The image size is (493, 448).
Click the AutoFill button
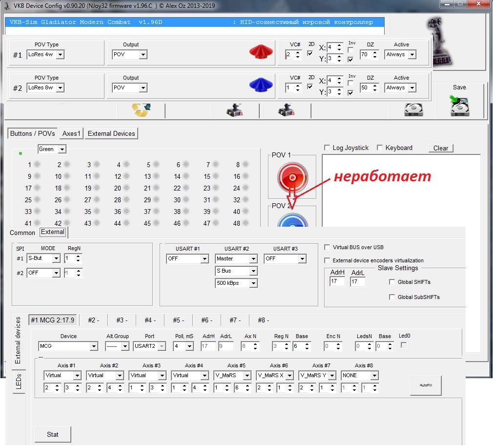click(x=426, y=385)
